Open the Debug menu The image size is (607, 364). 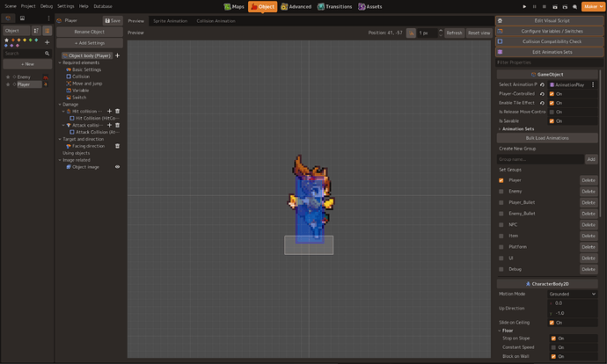(x=47, y=6)
